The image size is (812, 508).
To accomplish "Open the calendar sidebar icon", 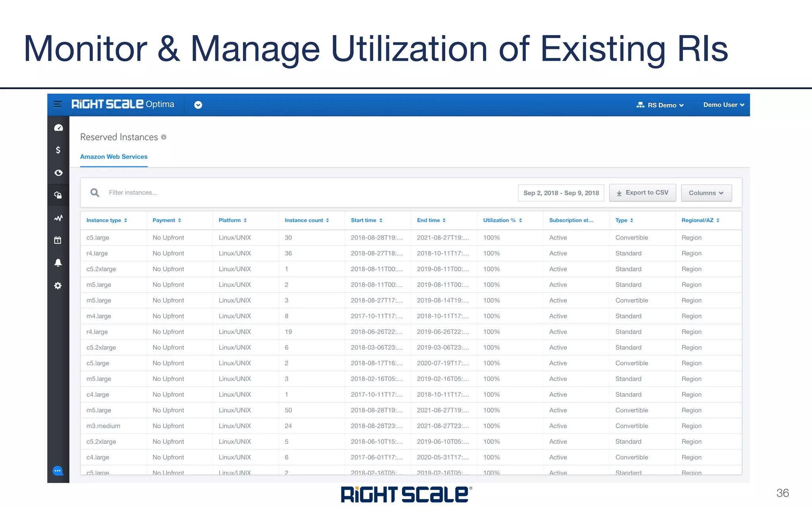I will click(x=58, y=240).
